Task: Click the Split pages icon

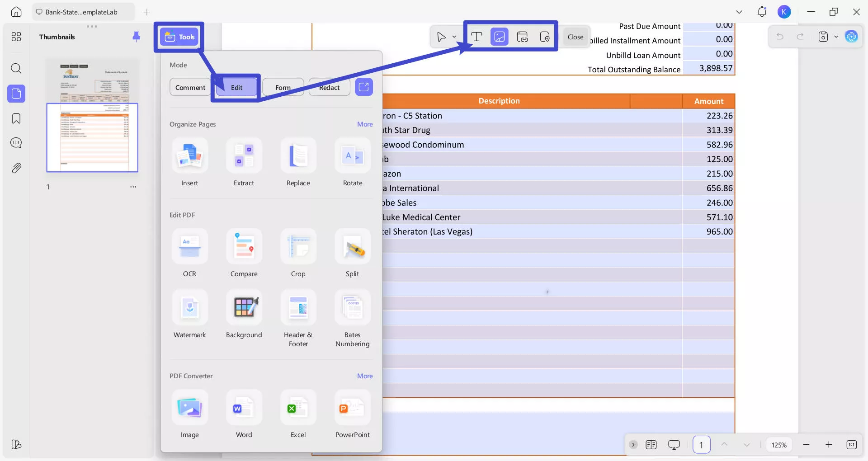Action: pyautogui.click(x=352, y=247)
